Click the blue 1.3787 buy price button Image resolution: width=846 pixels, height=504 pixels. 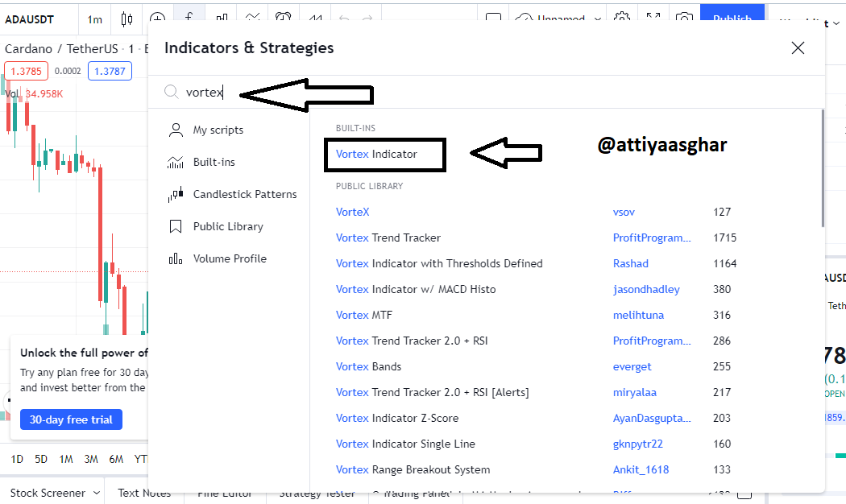pyautogui.click(x=110, y=71)
